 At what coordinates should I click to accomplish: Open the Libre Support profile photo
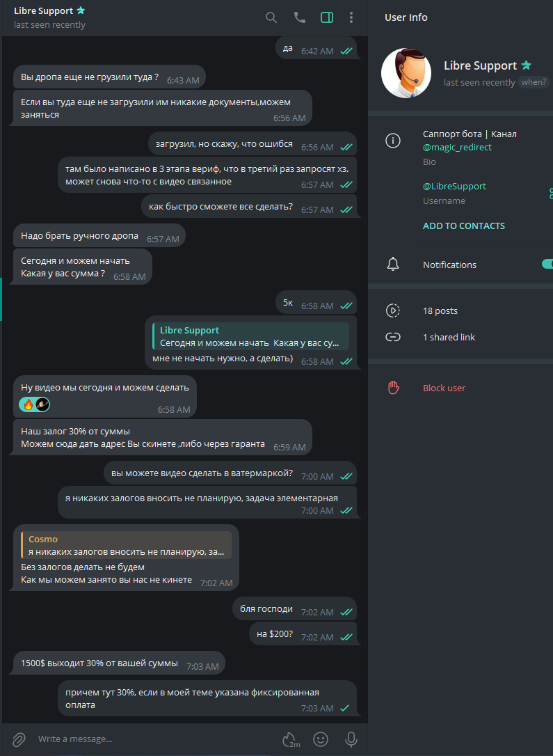[407, 73]
